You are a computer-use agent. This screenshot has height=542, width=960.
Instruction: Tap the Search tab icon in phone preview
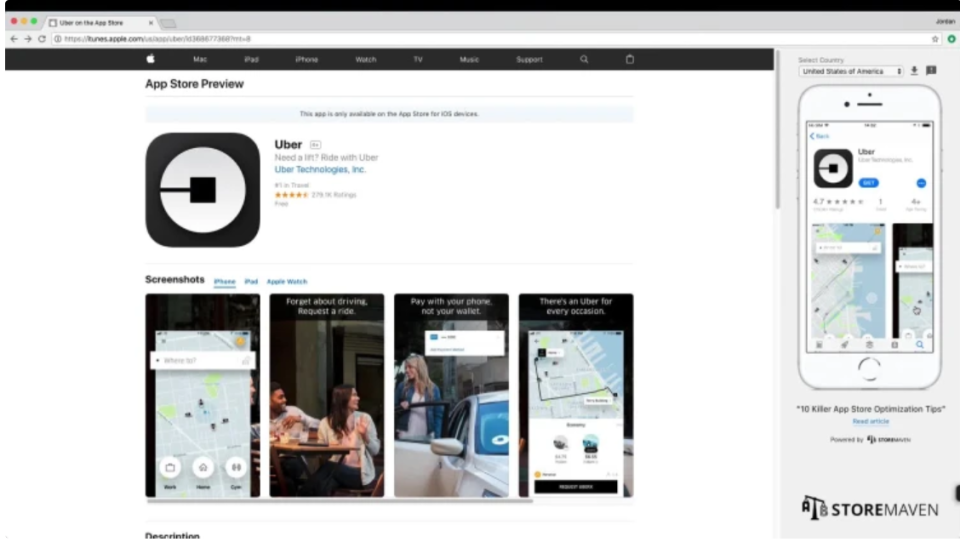click(x=920, y=345)
